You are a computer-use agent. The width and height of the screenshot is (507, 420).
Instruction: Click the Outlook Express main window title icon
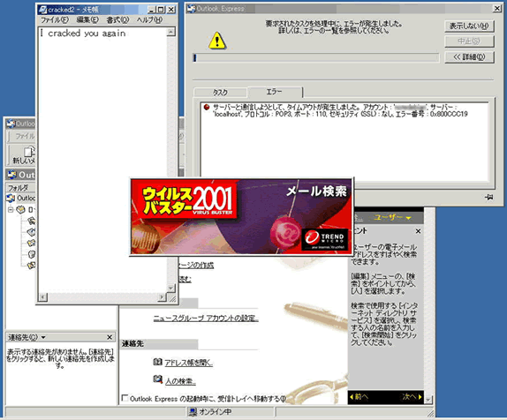(x=11, y=124)
